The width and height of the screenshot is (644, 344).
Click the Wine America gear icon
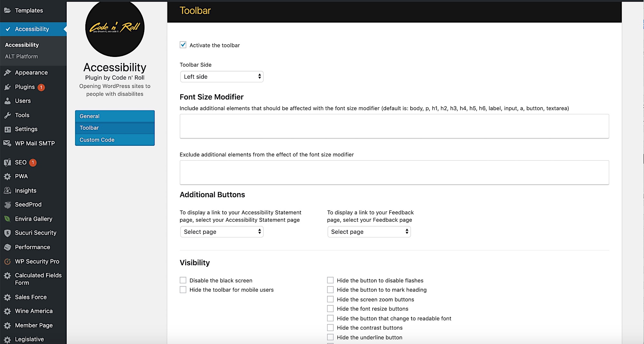(x=7, y=311)
